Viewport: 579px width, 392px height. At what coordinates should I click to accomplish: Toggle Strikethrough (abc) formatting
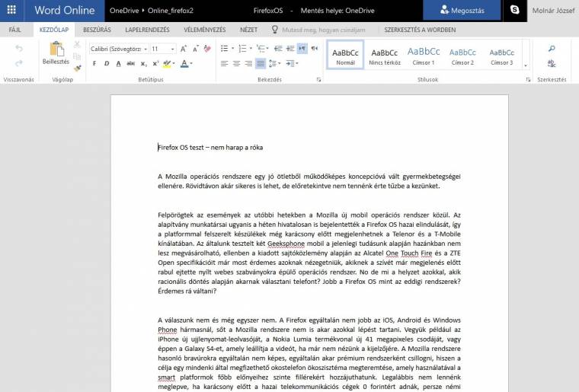[131, 63]
